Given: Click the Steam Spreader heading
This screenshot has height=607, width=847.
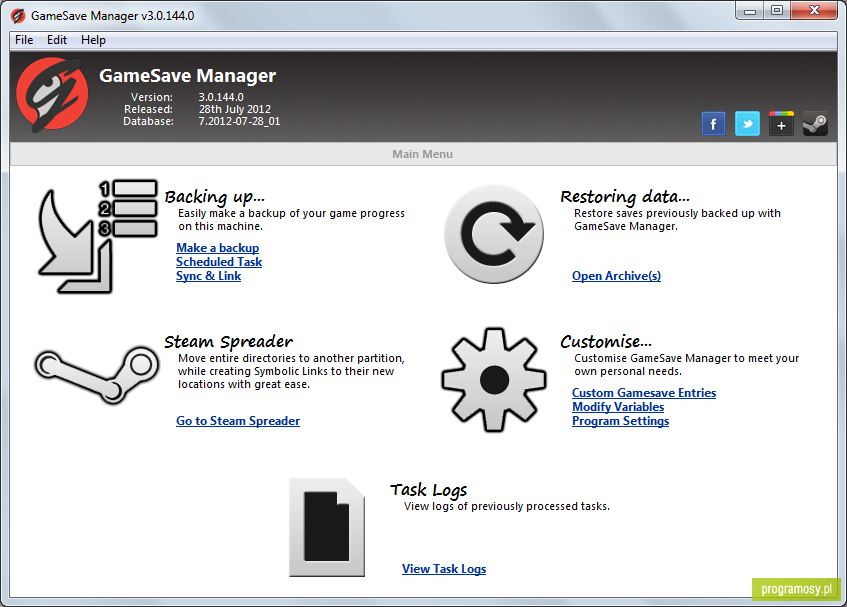Looking at the screenshot, I should pos(228,342).
